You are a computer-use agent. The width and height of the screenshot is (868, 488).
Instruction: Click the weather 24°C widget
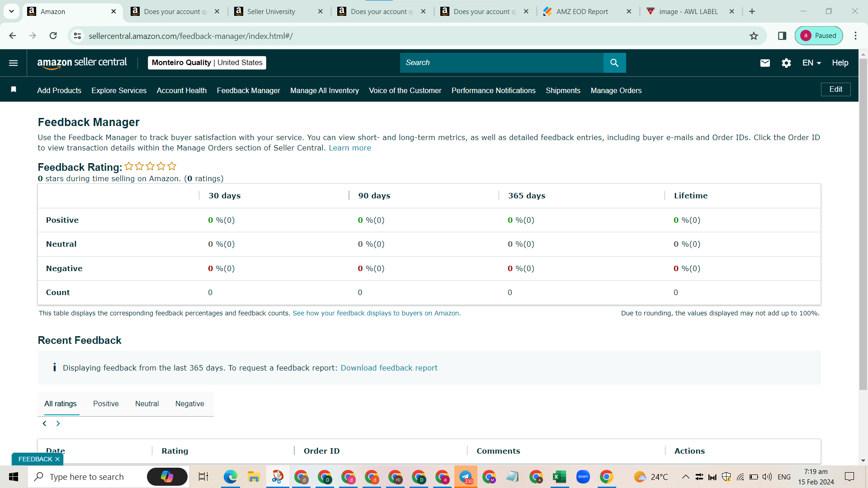point(651,477)
